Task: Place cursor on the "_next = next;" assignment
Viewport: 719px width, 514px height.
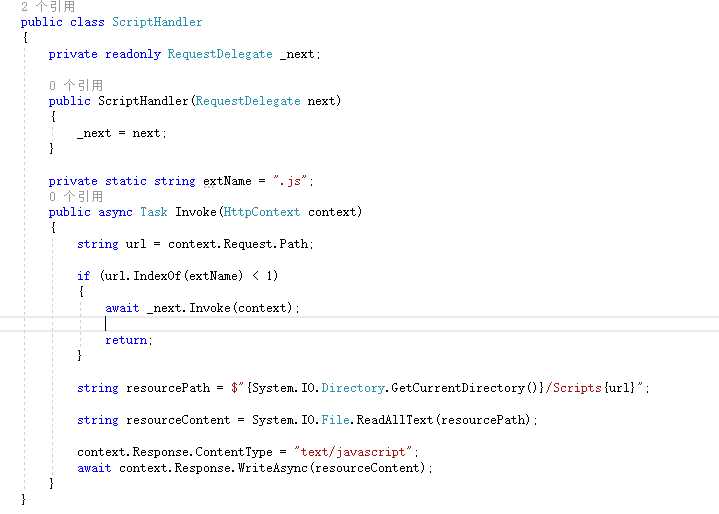Action: pos(122,133)
